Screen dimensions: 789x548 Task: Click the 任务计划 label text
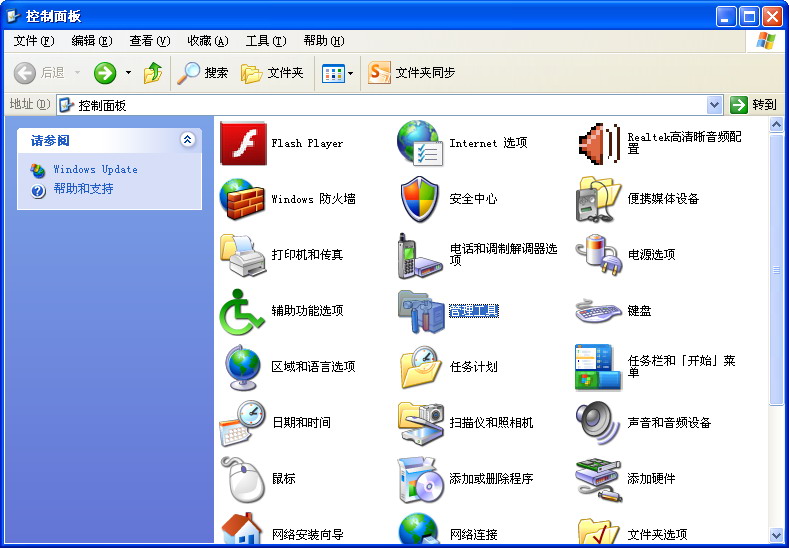coord(473,367)
